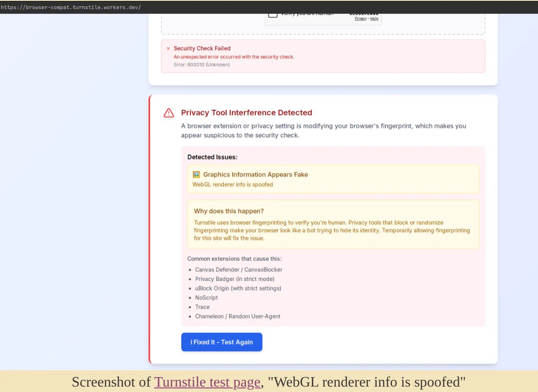This screenshot has width=538, height=392.
Task: Click the picture icon beside Graphics Information Appears Fake
Action: (x=196, y=174)
